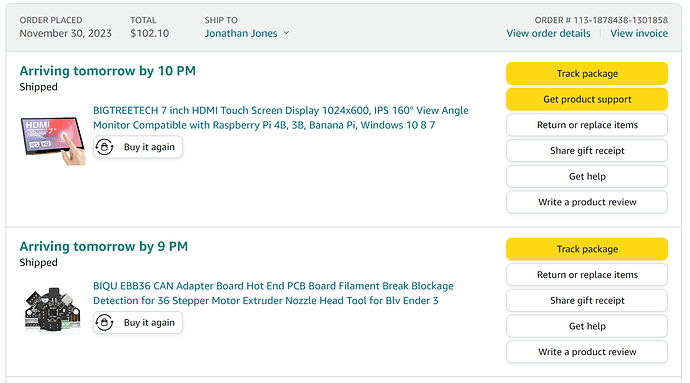Track package arriving by 9 PM
This screenshot has width=690, height=383.
pos(587,249)
